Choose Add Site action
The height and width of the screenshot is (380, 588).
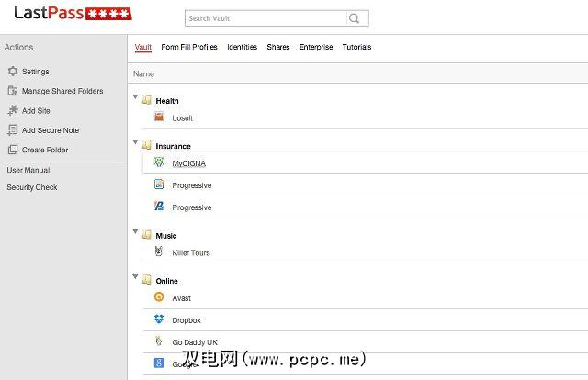coord(36,110)
